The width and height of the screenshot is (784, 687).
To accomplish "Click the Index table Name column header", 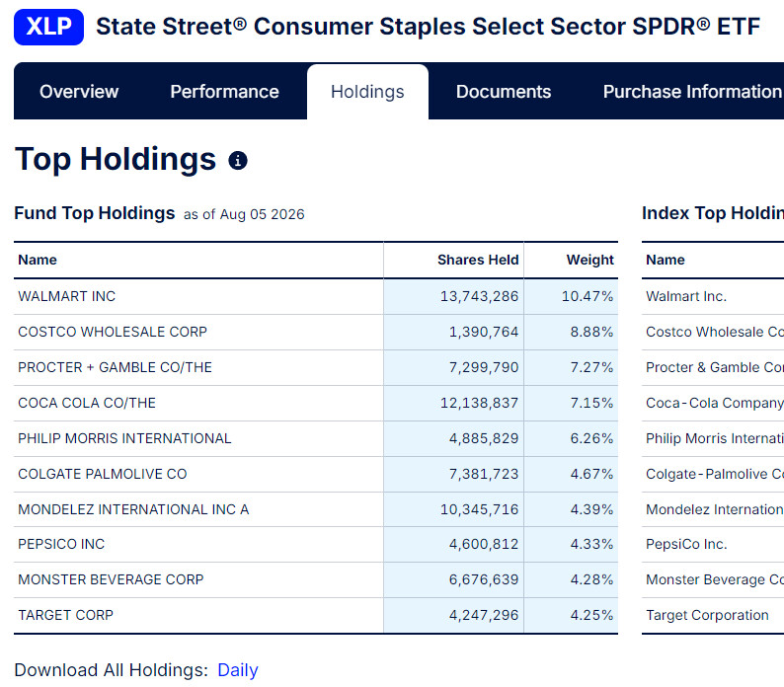I will coord(666,260).
